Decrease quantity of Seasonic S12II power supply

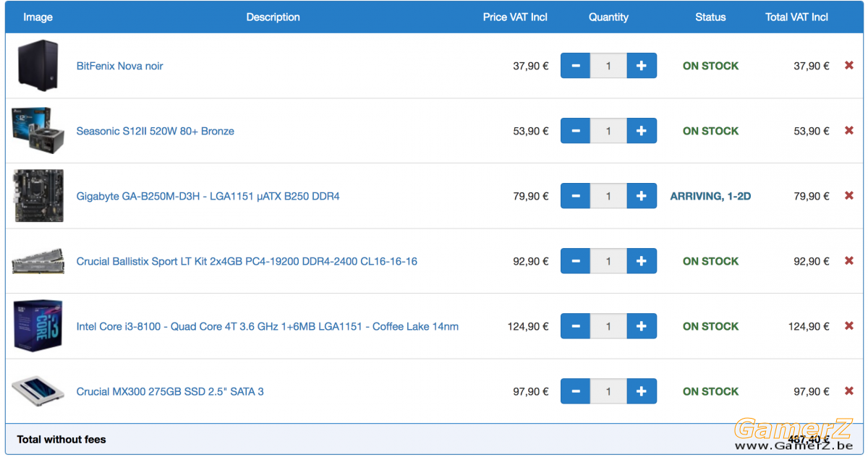[x=576, y=131]
